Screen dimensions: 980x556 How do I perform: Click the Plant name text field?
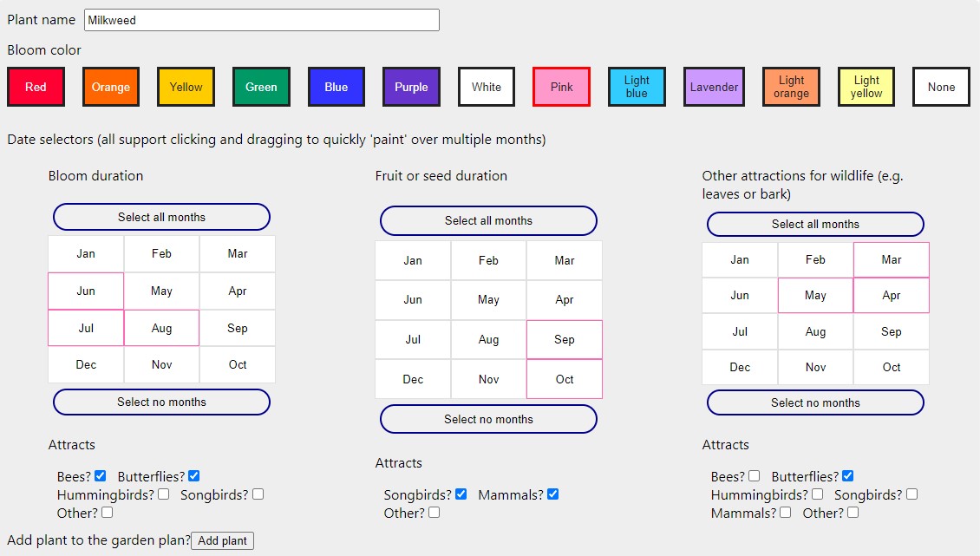(261, 20)
